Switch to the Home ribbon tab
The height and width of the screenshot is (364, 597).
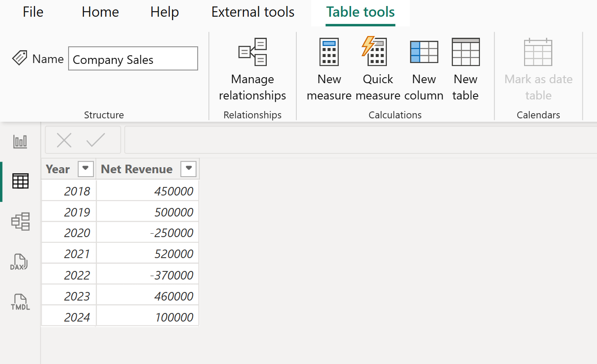(100, 12)
